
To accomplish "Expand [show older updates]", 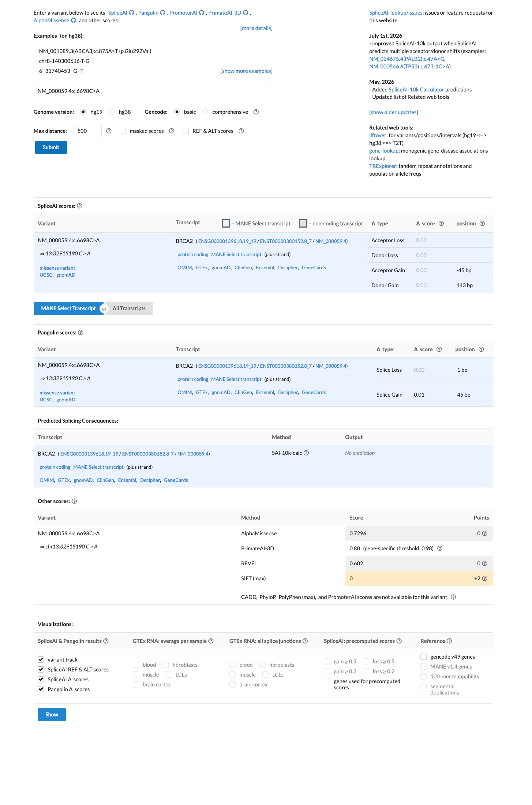I will pyautogui.click(x=393, y=112).
